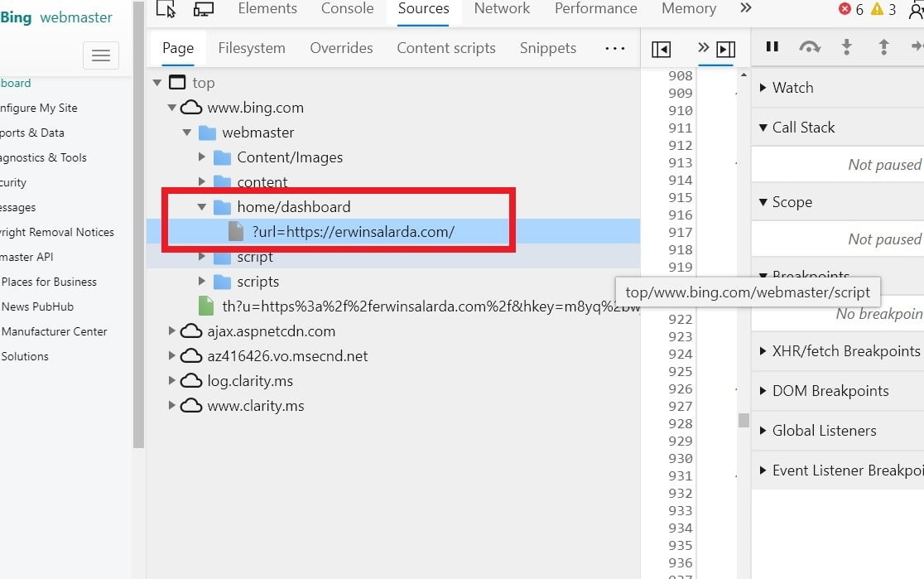Image resolution: width=924 pixels, height=579 pixels.
Task: Hide the navigator sidebar icon
Action: 661,49
